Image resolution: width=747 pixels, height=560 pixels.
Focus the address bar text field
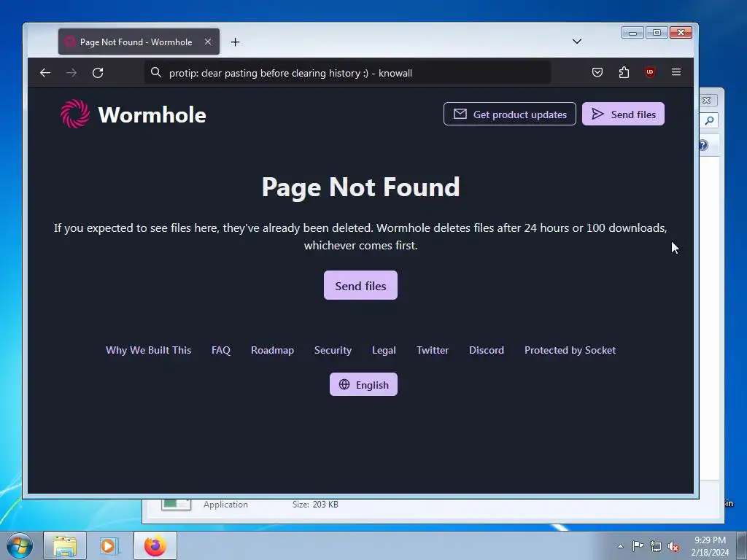click(348, 73)
